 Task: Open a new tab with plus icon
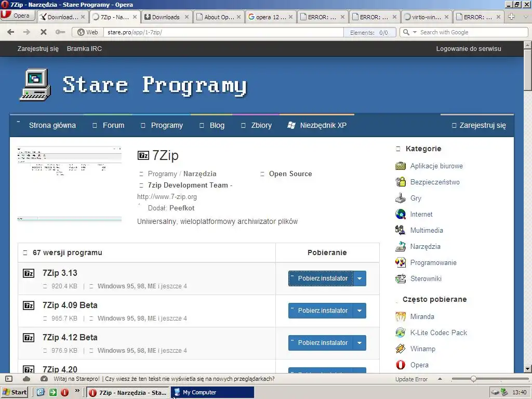click(512, 17)
